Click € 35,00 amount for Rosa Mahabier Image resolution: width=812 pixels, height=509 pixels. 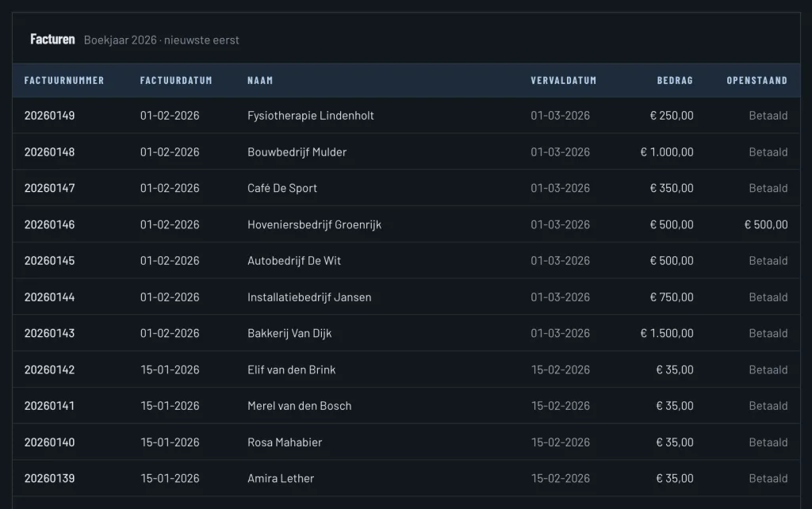click(675, 442)
